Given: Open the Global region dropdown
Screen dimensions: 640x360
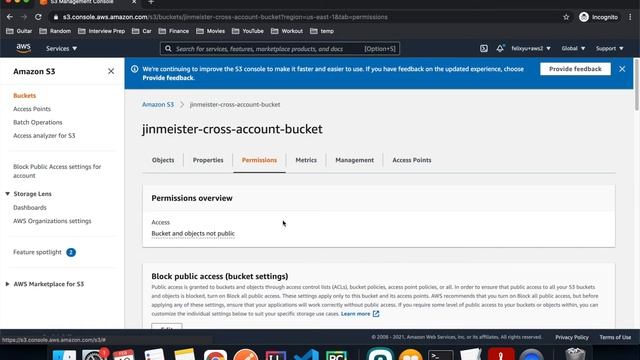Looking at the screenshot, I should [x=573, y=48].
